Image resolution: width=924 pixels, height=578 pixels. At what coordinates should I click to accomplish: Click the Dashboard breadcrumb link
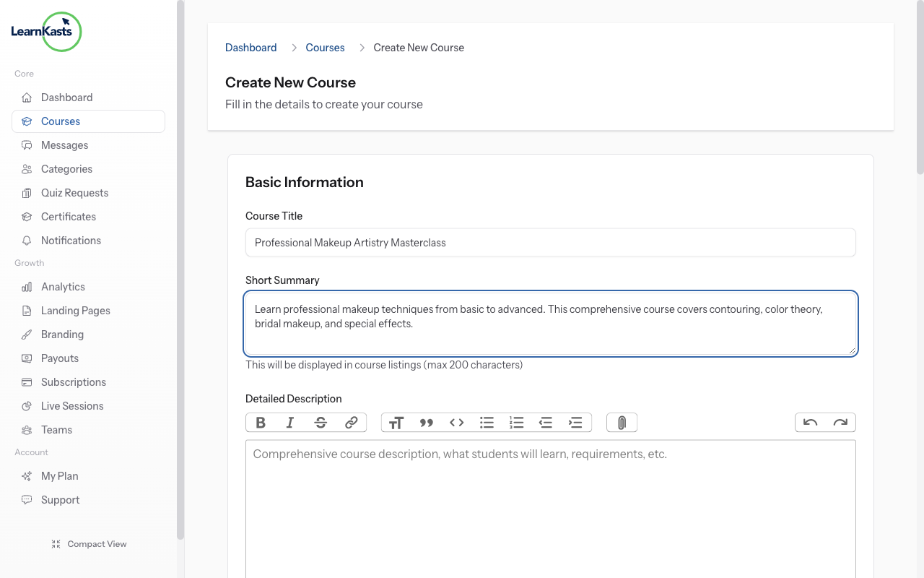tap(250, 48)
